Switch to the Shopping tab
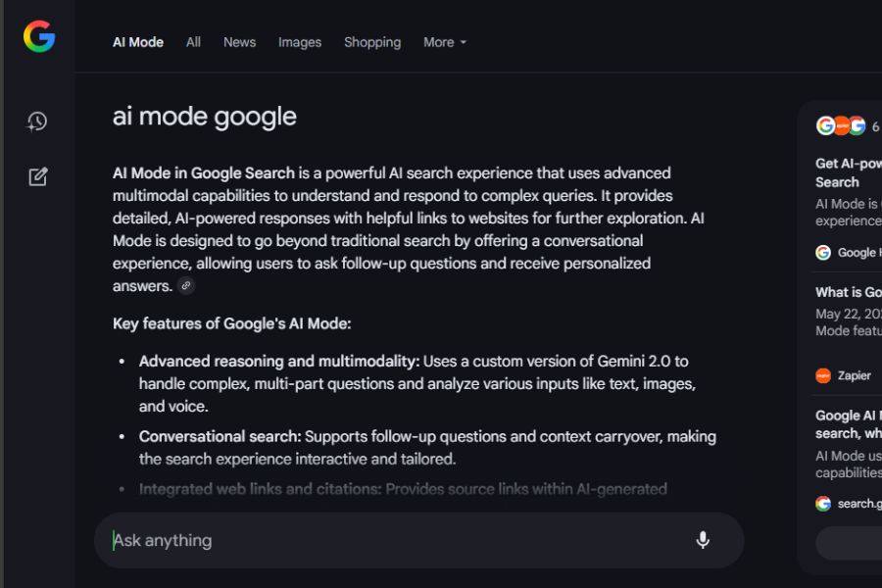 click(x=372, y=42)
